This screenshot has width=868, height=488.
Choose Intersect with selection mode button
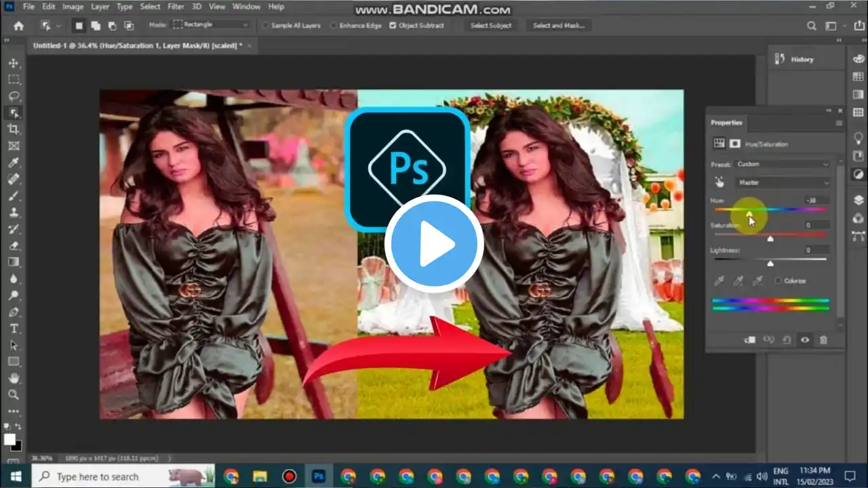pos(129,26)
